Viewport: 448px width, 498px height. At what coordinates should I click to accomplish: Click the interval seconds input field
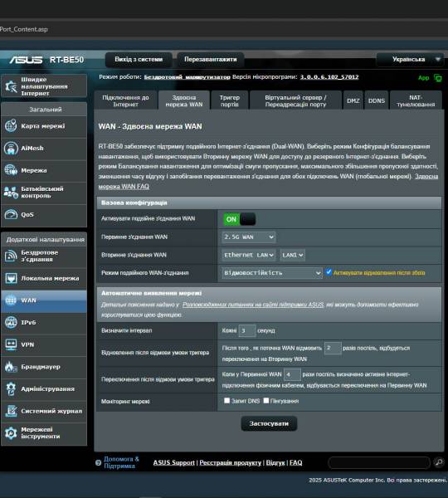pos(246,330)
